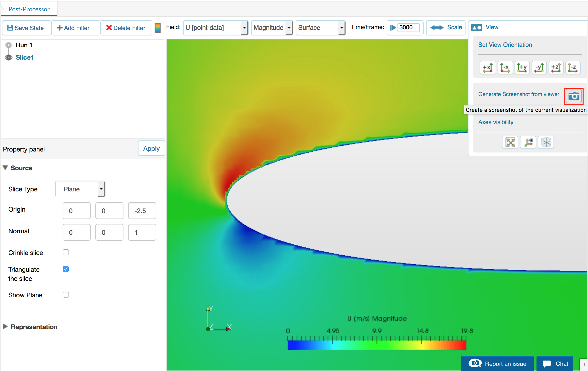Open the Field U [point-data] dropdown
This screenshot has width=588, height=371.
(215, 28)
